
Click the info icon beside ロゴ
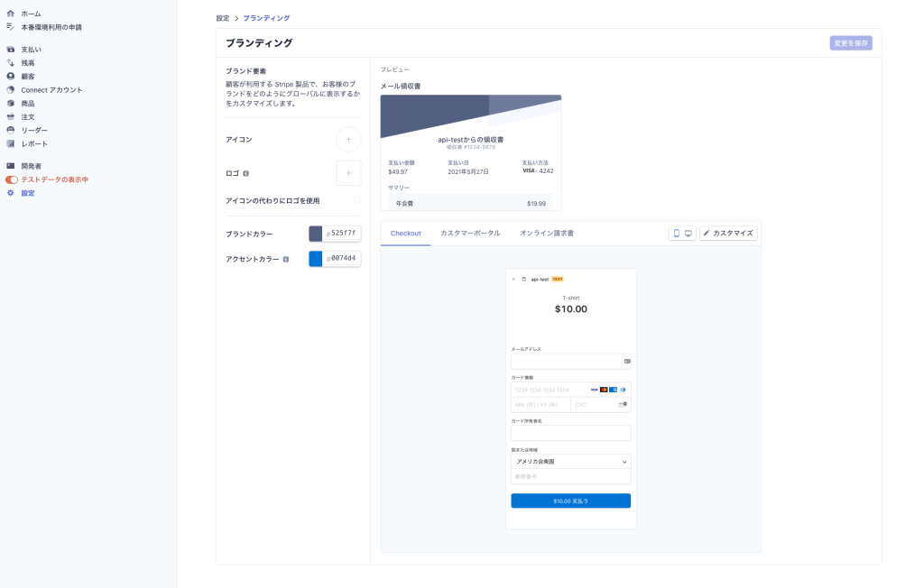(246, 173)
